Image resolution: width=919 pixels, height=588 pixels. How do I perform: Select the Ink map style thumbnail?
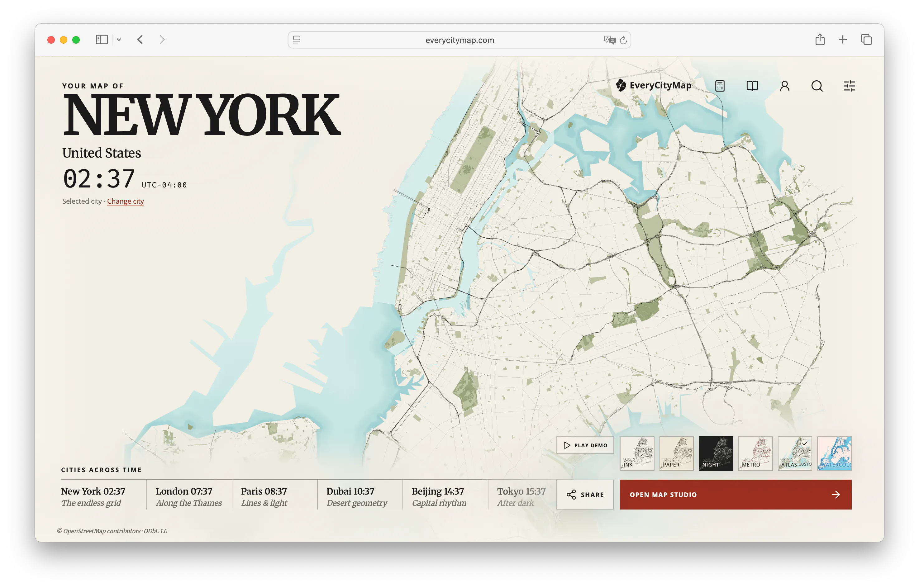[x=637, y=453]
